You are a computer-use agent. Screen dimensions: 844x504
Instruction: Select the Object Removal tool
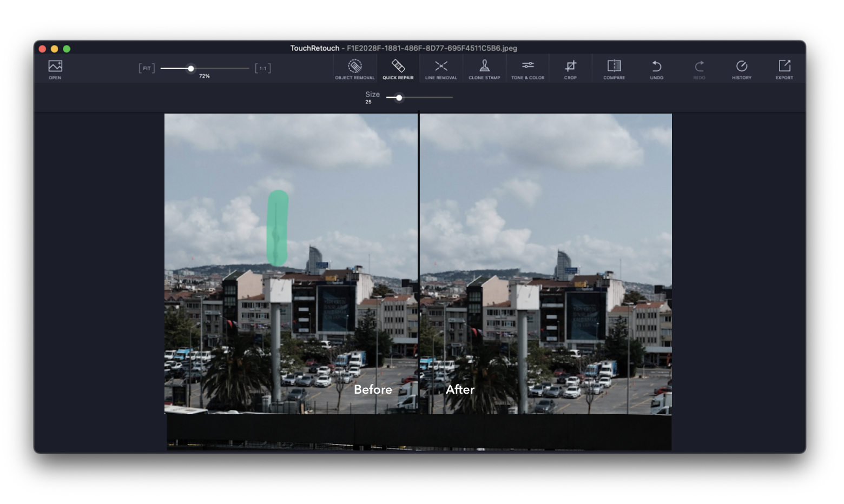[x=355, y=69]
